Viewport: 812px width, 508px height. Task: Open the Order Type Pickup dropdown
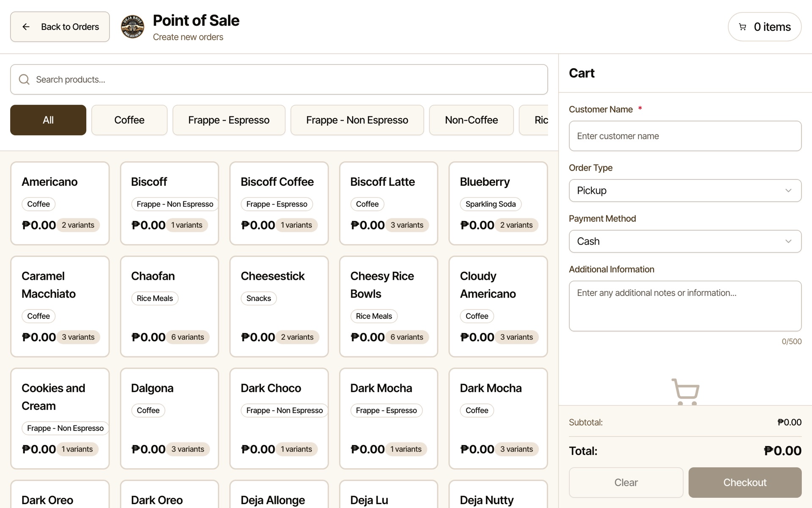pos(685,190)
